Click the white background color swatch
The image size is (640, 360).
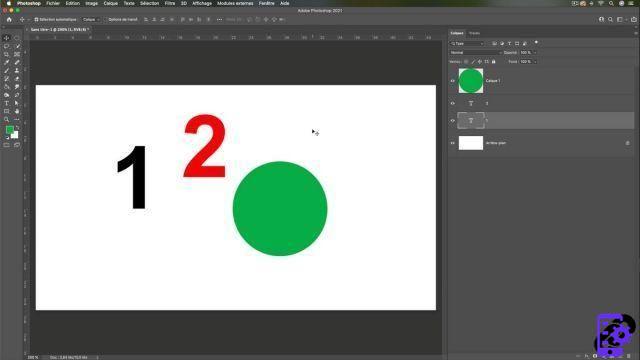coord(15,135)
